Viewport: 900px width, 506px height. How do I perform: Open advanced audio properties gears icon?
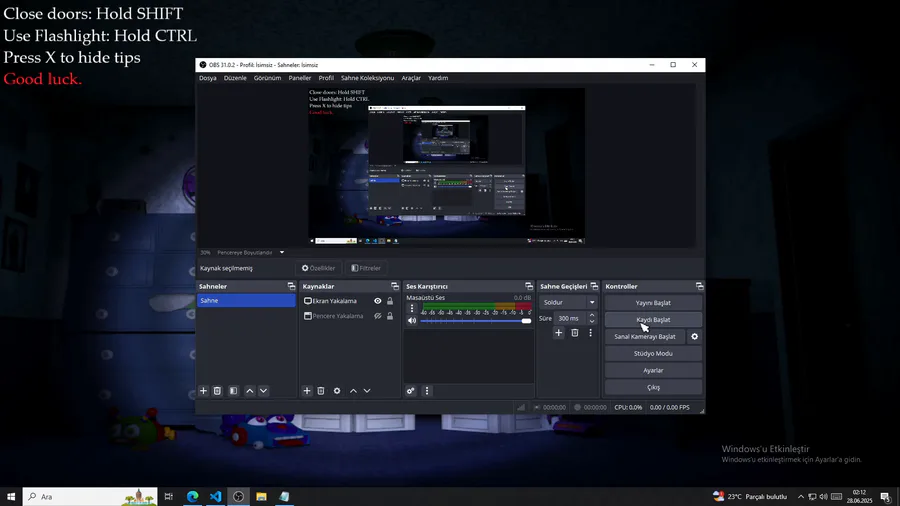point(410,391)
